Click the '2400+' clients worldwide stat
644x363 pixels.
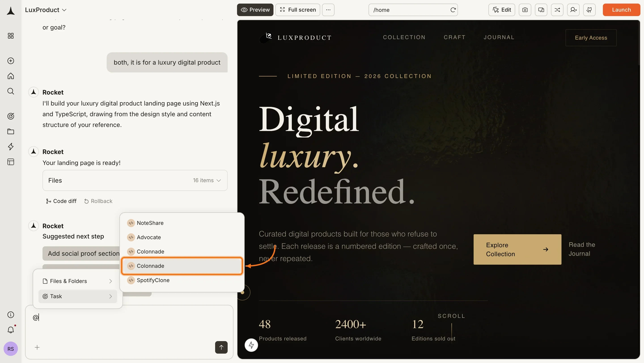351,324
